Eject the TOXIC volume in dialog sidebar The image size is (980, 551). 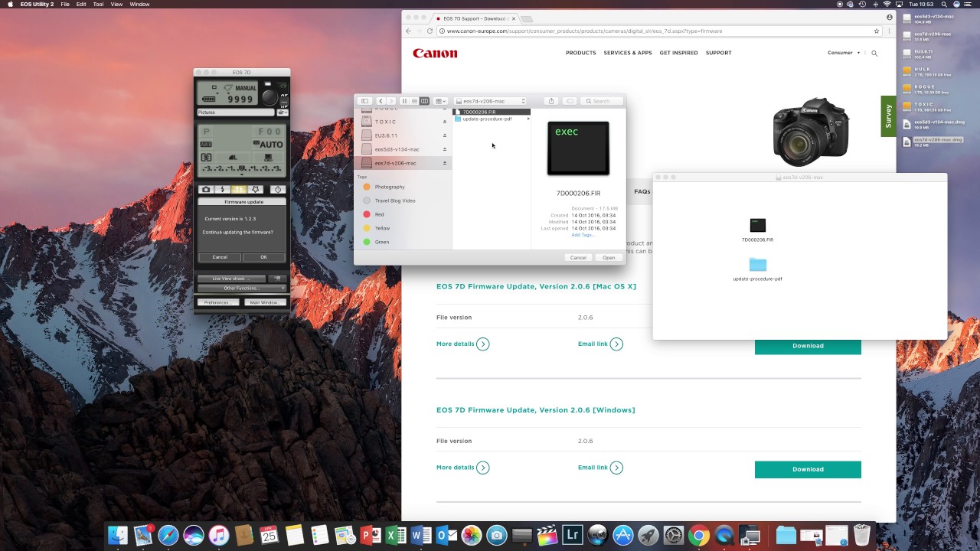pos(445,122)
